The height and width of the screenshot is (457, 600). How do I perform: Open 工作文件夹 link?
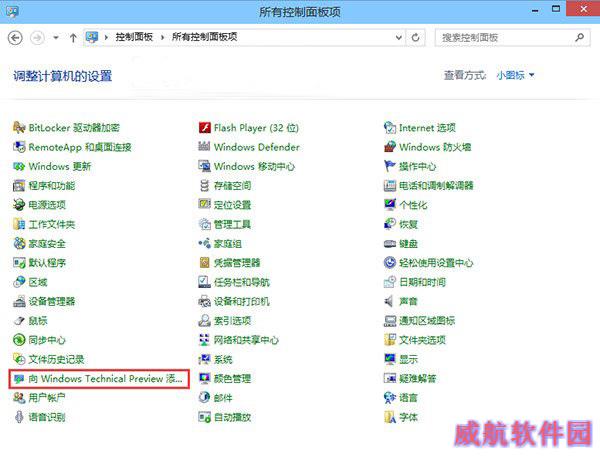[x=51, y=224]
